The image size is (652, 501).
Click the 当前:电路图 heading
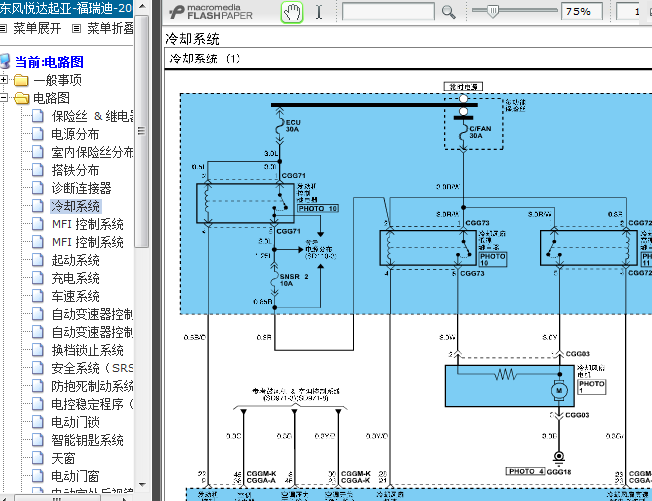(49, 62)
